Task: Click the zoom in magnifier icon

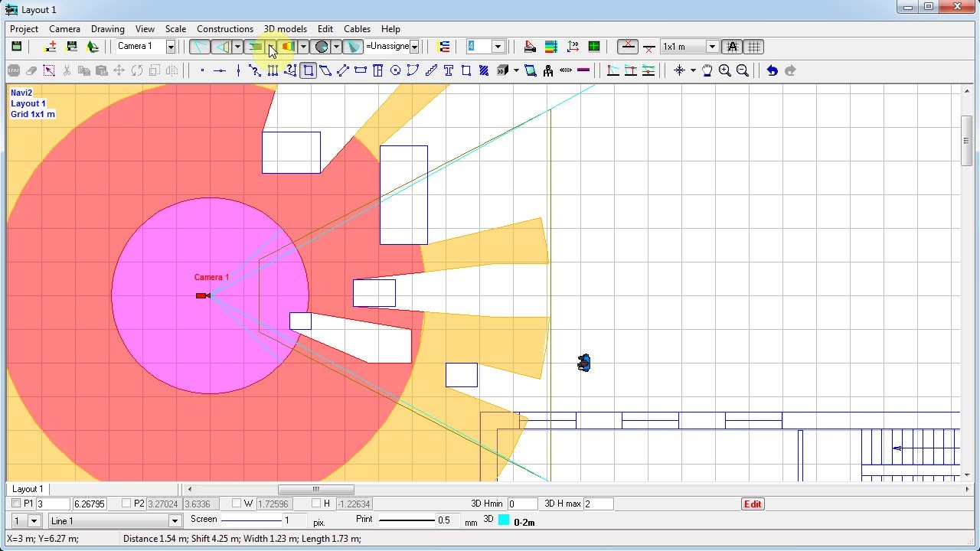Action: tap(725, 70)
